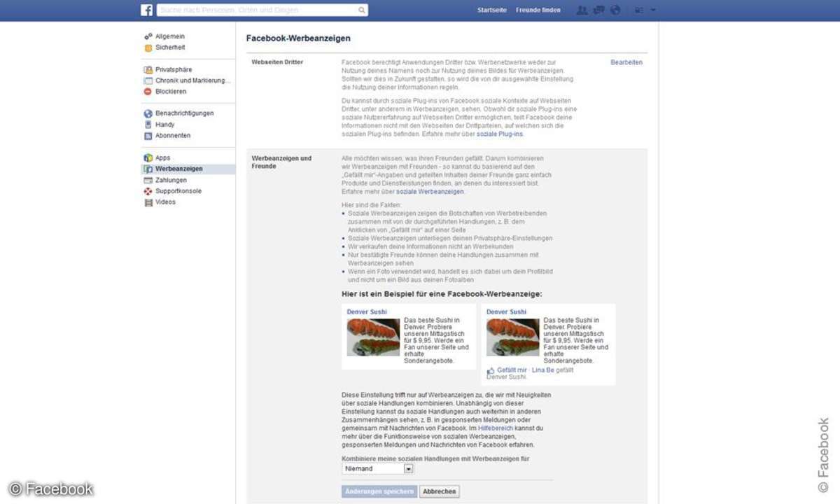Viewport: 840px width, 504px height.
Task: Click the Zahlungen card icon
Action: pyautogui.click(x=148, y=180)
